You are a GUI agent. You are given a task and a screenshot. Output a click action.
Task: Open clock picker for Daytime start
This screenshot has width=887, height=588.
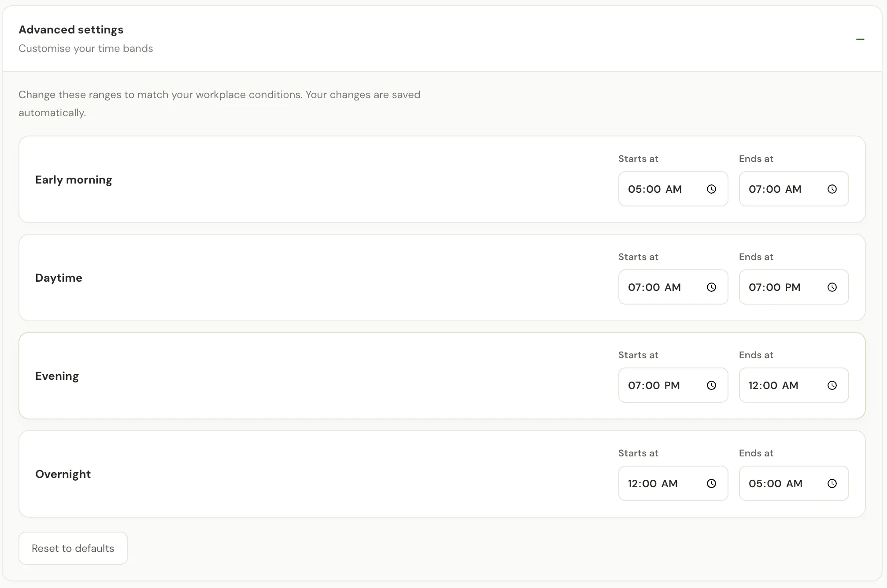(x=711, y=287)
